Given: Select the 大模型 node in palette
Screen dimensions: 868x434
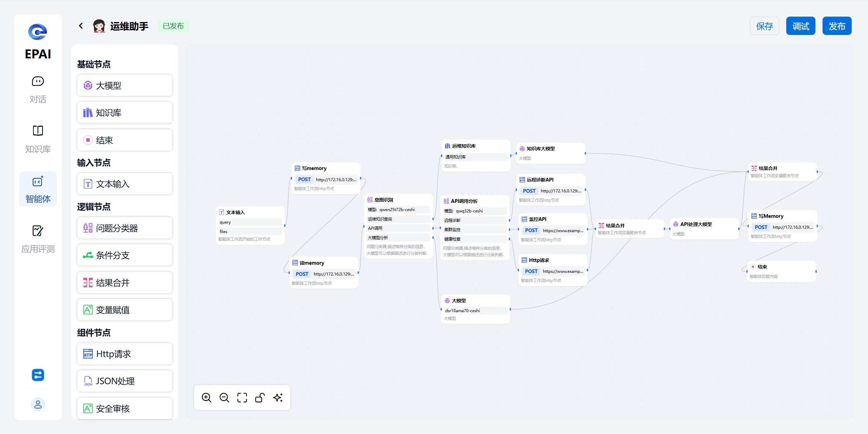Looking at the screenshot, I should click(x=124, y=86).
